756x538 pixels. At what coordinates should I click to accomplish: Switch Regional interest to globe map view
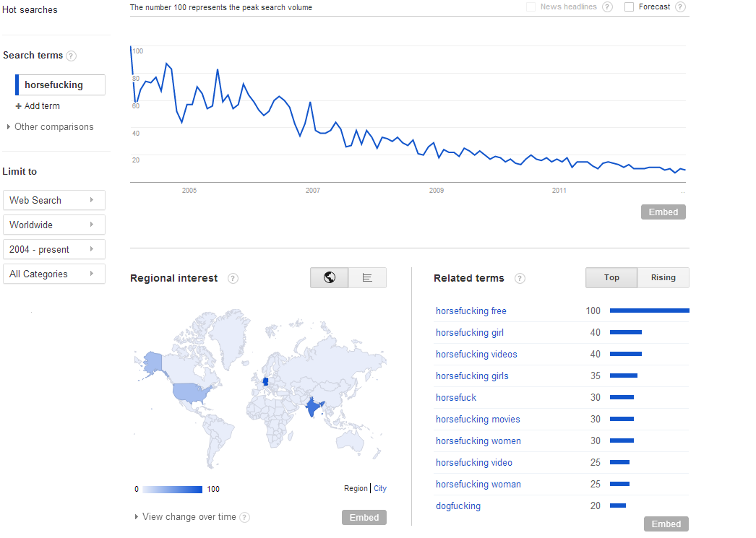[330, 278]
